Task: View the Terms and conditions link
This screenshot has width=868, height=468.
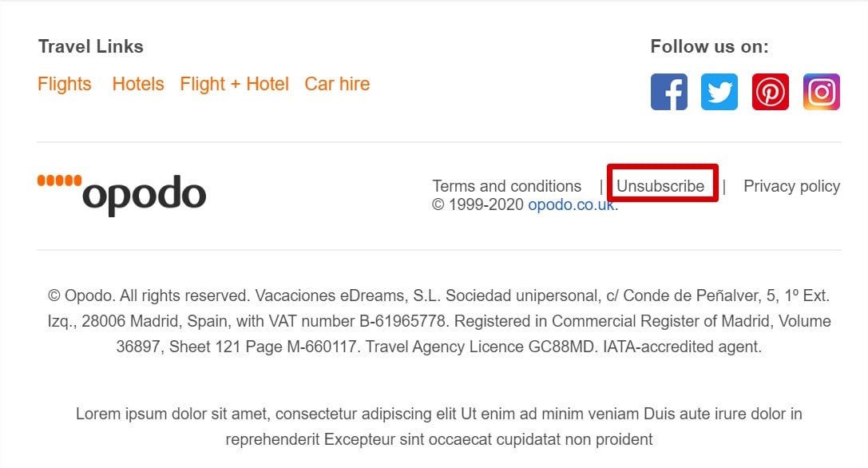Action: pyautogui.click(x=507, y=186)
